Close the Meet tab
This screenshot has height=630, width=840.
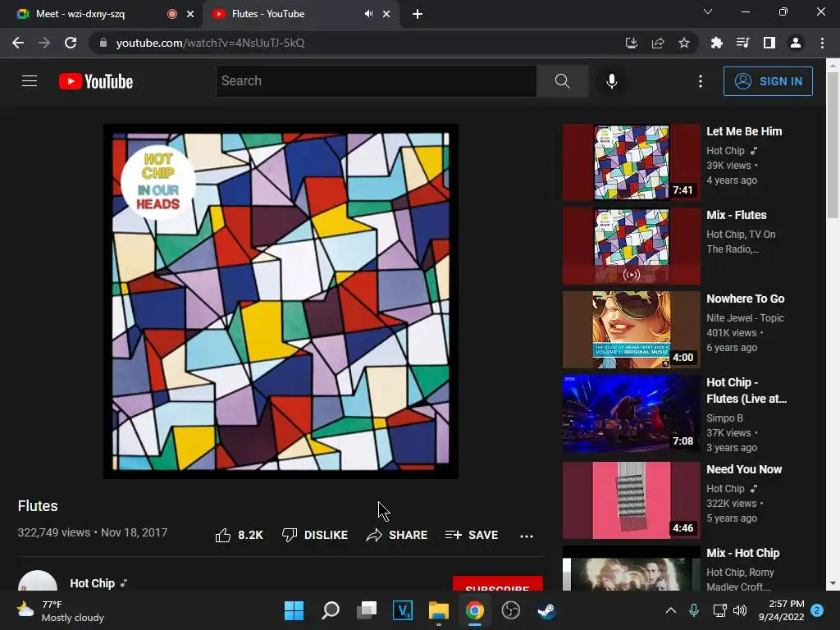click(x=190, y=14)
